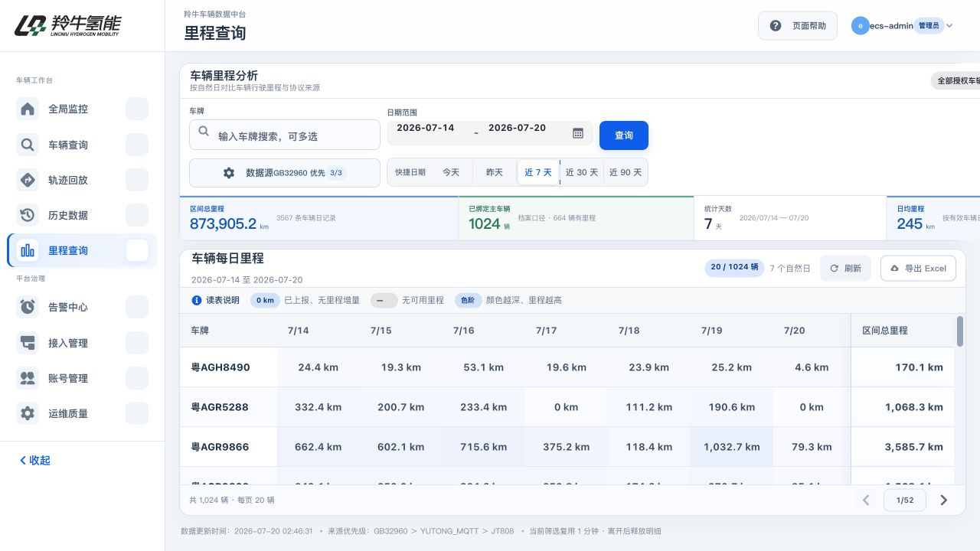Click the 账号管理 users icon
Image resolution: width=980 pixels, height=551 pixels.
pos(28,378)
